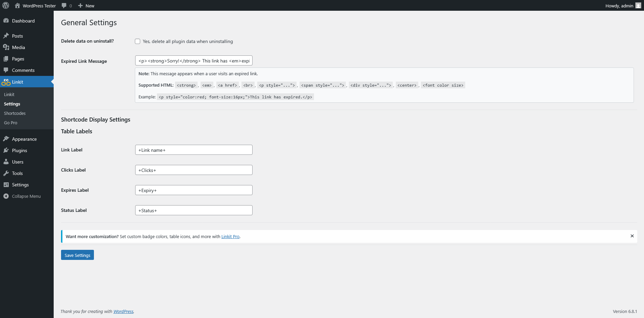Click the Posts pushpin icon

pos(6,36)
